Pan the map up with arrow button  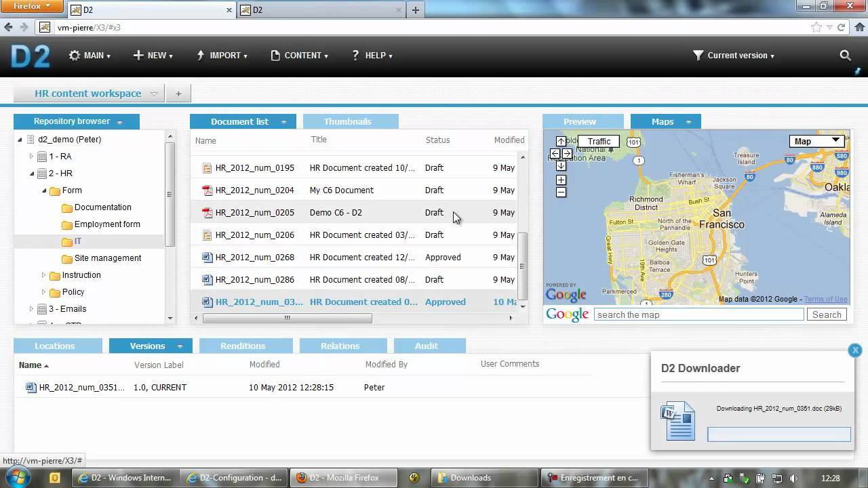[x=561, y=142]
